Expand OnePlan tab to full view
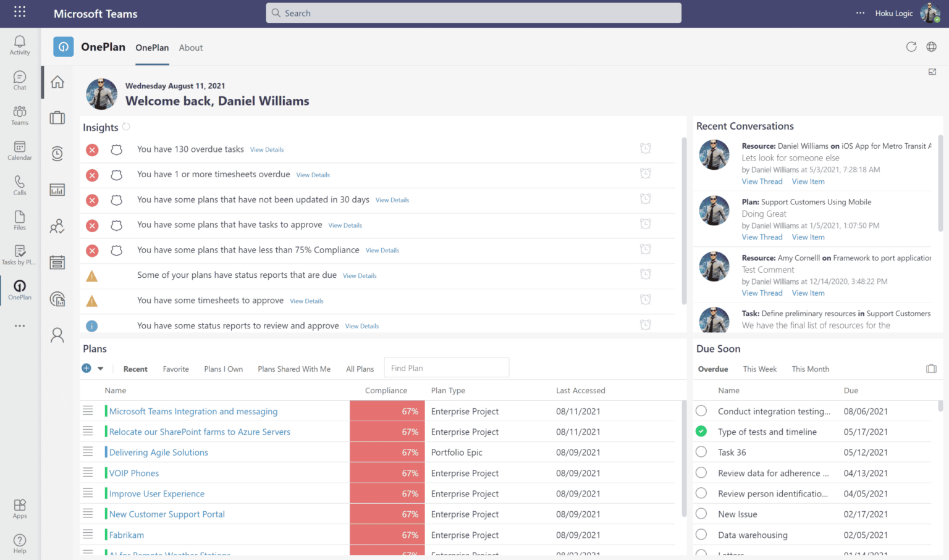Screen dimensions: 949x560 click(932, 72)
